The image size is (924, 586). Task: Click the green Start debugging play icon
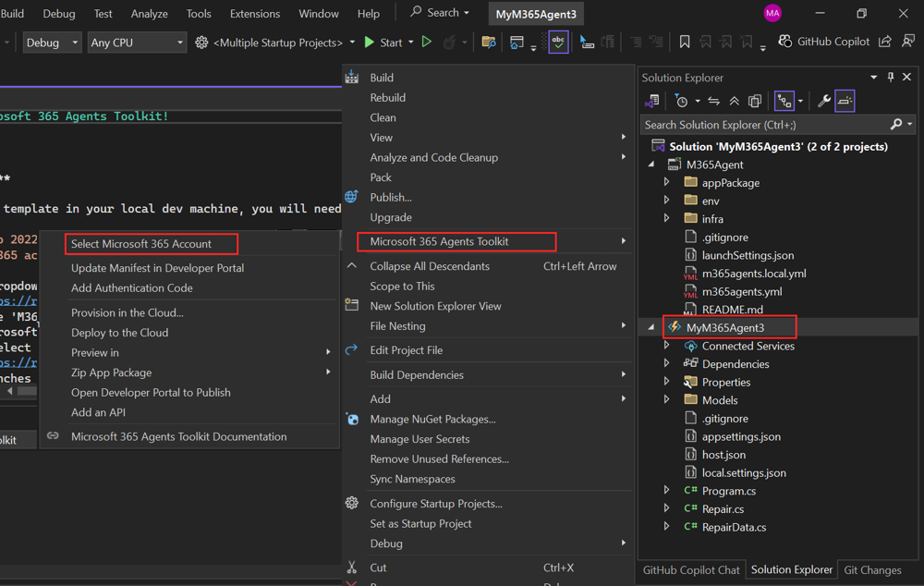coord(370,43)
